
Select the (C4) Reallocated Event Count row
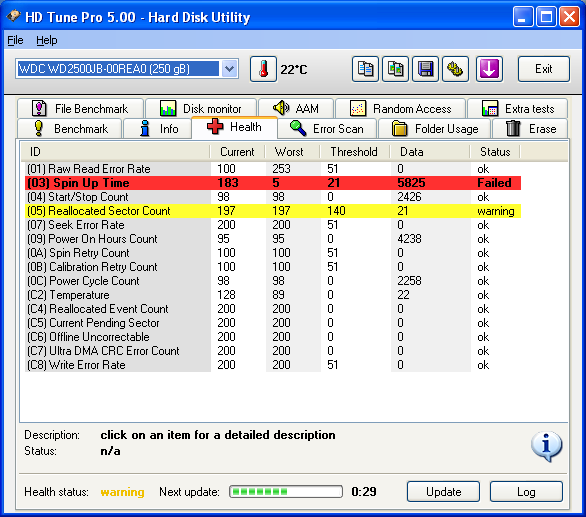pyautogui.click(x=273, y=309)
